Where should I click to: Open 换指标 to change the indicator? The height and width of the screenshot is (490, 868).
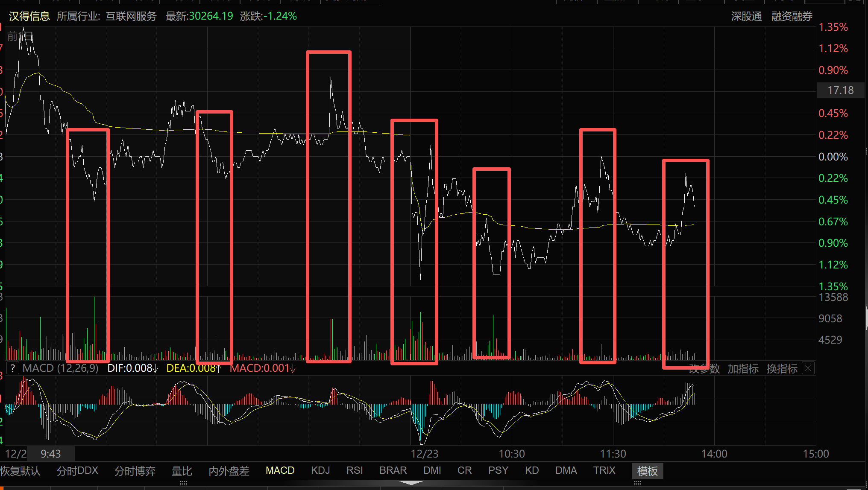point(782,368)
